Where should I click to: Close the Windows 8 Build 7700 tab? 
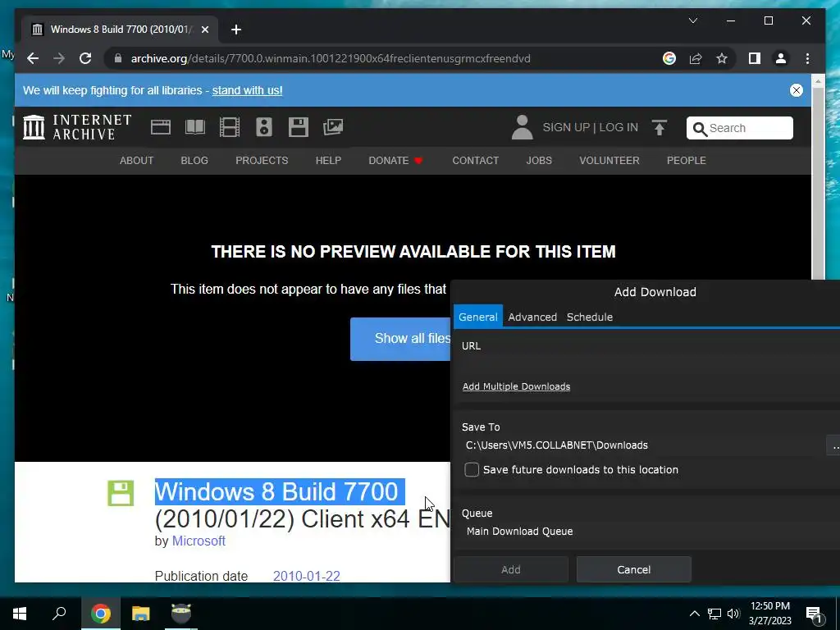(204, 30)
